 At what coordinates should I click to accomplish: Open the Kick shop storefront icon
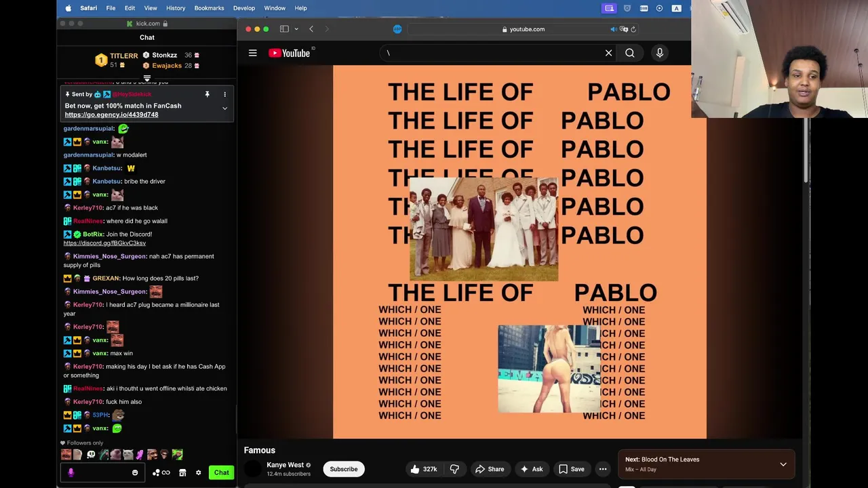click(182, 472)
